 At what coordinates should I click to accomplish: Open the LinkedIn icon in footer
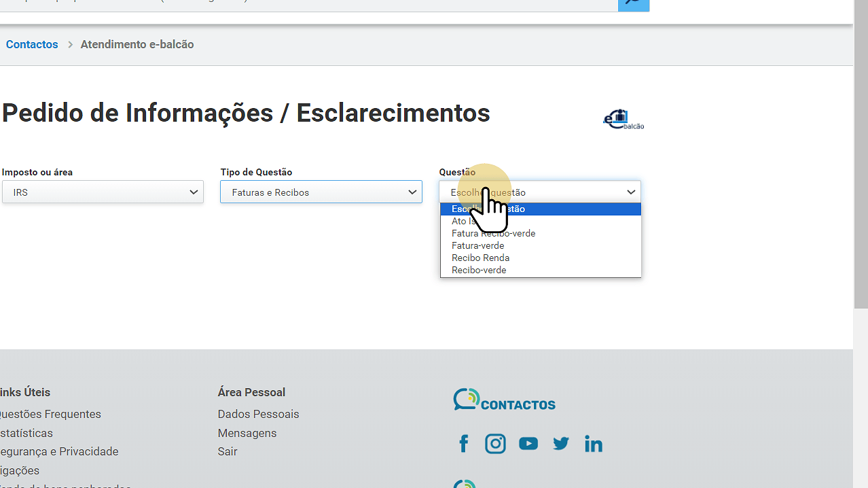[x=593, y=444]
